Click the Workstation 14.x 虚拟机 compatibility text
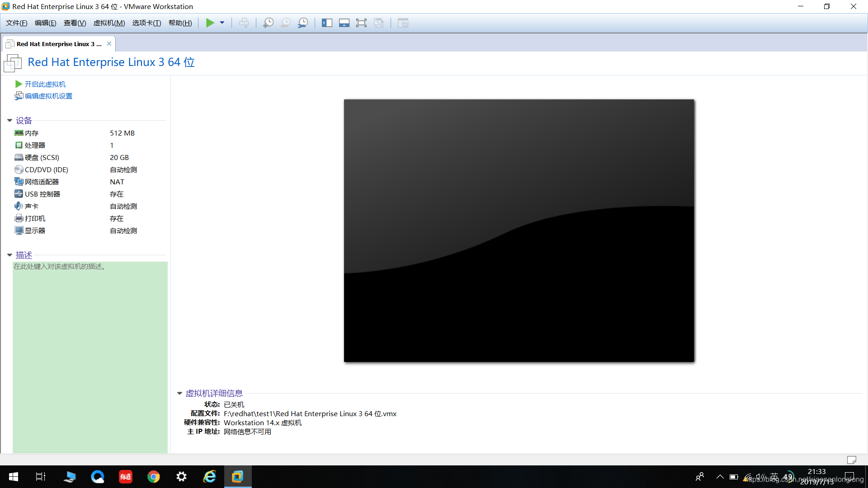Viewport: 868px width, 488px height. [263, 422]
